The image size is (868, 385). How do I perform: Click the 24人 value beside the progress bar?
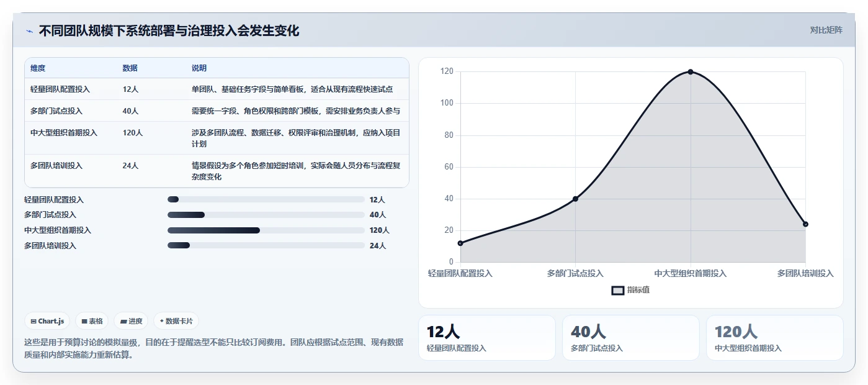(377, 246)
